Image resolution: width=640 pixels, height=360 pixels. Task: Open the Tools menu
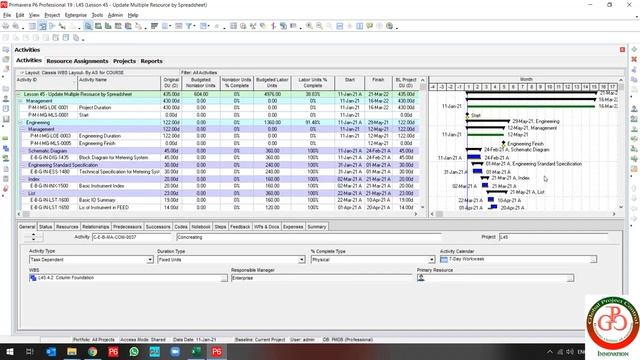[x=97, y=15]
